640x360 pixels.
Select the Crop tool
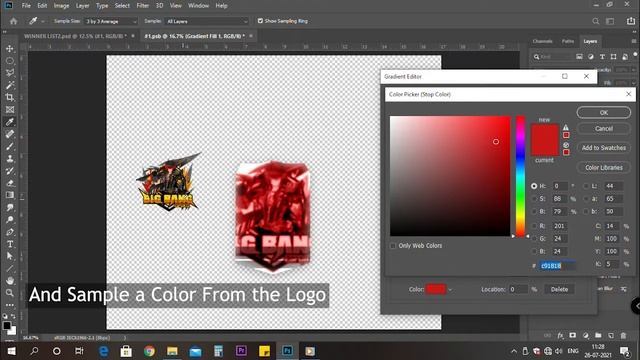point(10,98)
